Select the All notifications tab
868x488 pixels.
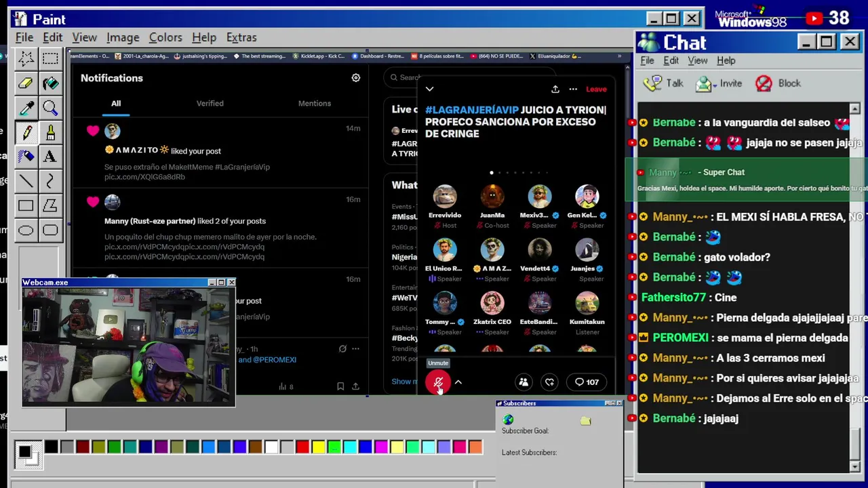pyautogui.click(x=116, y=103)
